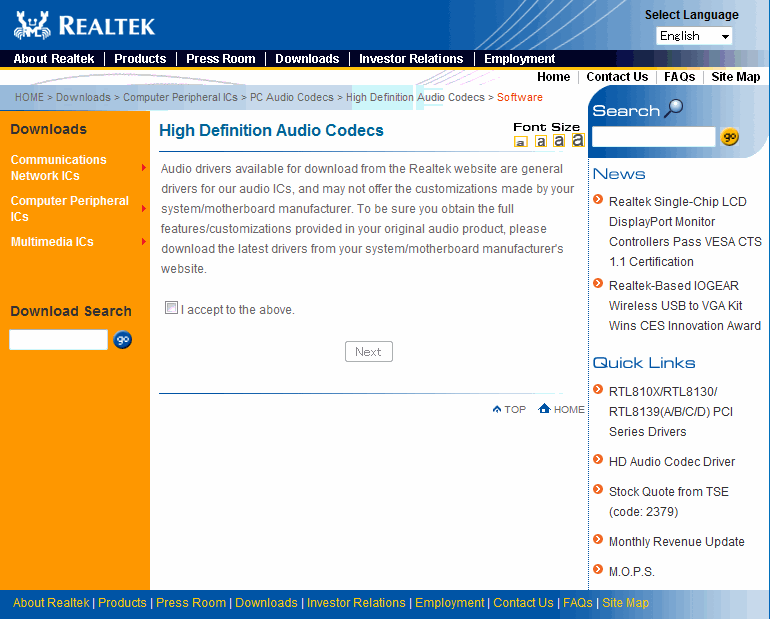Click Press Room in footer
The width and height of the screenshot is (770, 619).
[191, 603]
